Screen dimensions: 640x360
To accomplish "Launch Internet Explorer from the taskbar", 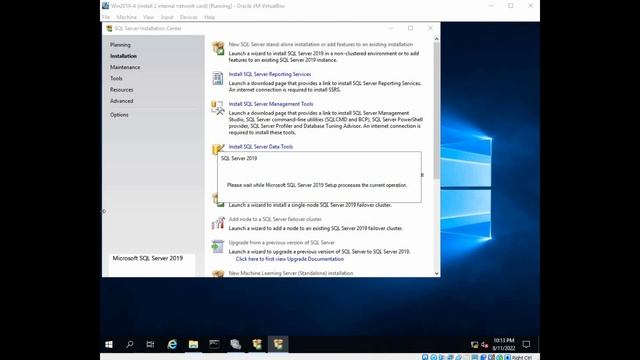I will click(172, 344).
